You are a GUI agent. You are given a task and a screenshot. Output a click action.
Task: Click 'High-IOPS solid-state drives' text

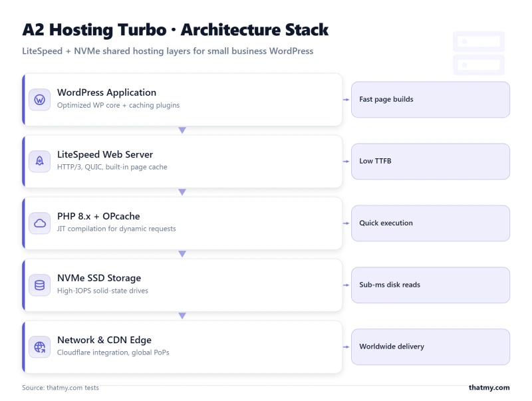[x=102, y=291]
